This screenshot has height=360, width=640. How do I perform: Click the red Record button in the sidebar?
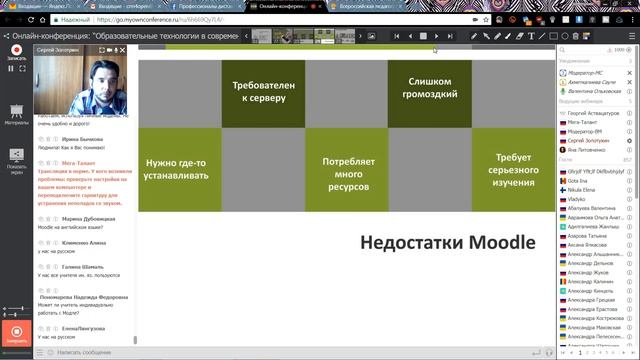[16, 50]
